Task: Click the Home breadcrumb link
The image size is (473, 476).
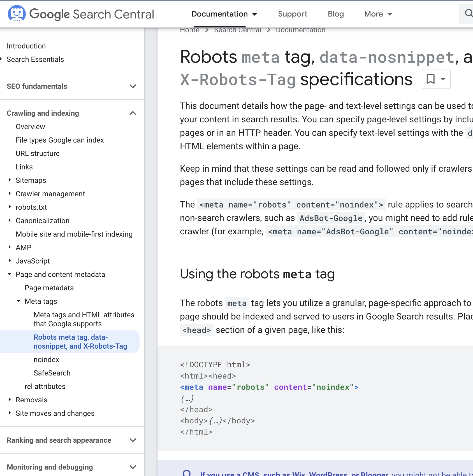Action: pos(190,30)
